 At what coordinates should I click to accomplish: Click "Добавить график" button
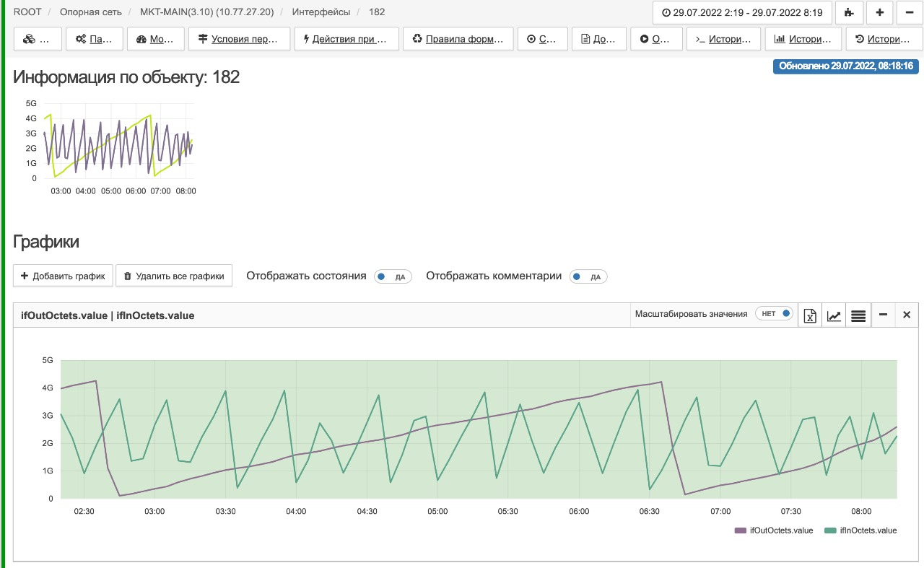[x=63, y=276]
